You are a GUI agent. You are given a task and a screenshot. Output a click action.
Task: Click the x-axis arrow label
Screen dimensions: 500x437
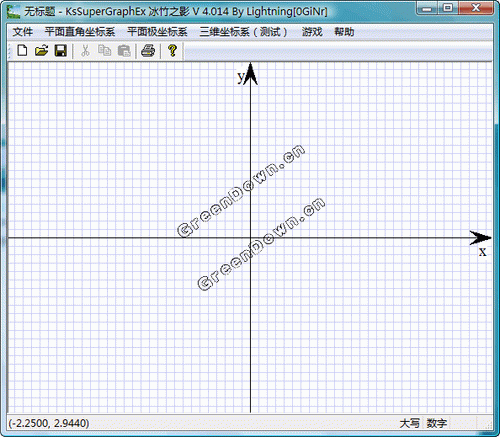pyautogui.click(x=482, y=252)
